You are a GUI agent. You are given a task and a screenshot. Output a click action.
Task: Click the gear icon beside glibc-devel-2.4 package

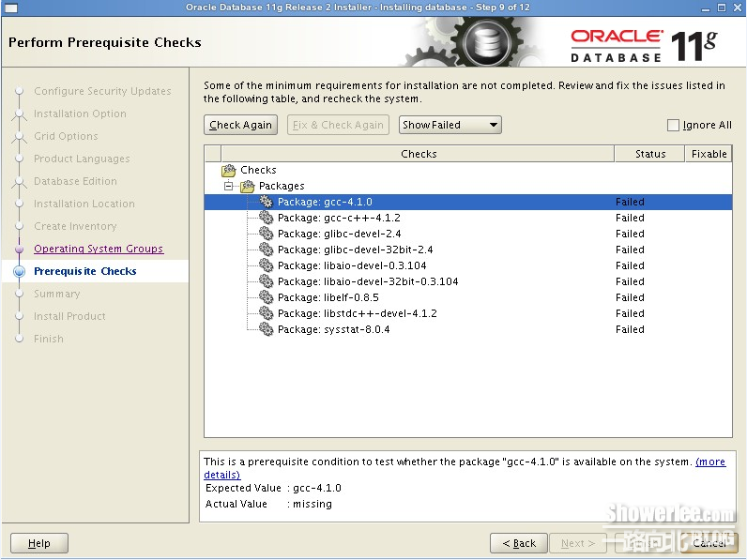click(x=267, y=234)
